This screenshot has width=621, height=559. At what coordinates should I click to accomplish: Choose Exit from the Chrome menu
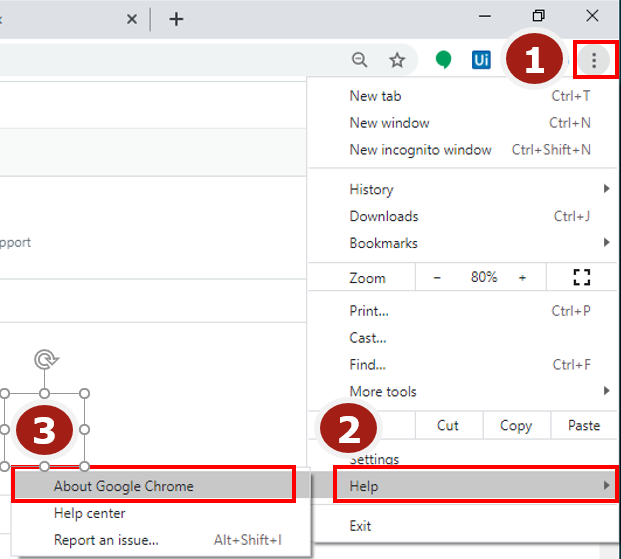(462, 526)
